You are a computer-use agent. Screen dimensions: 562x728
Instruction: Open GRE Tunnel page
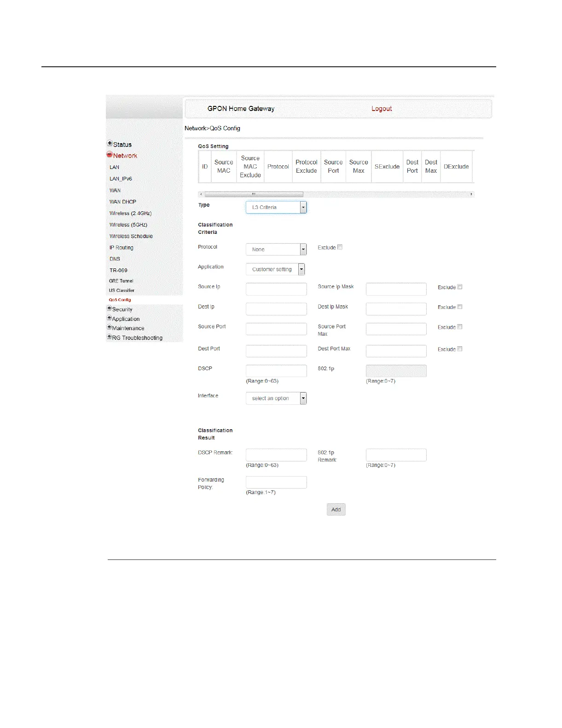[x=121, y=281]
